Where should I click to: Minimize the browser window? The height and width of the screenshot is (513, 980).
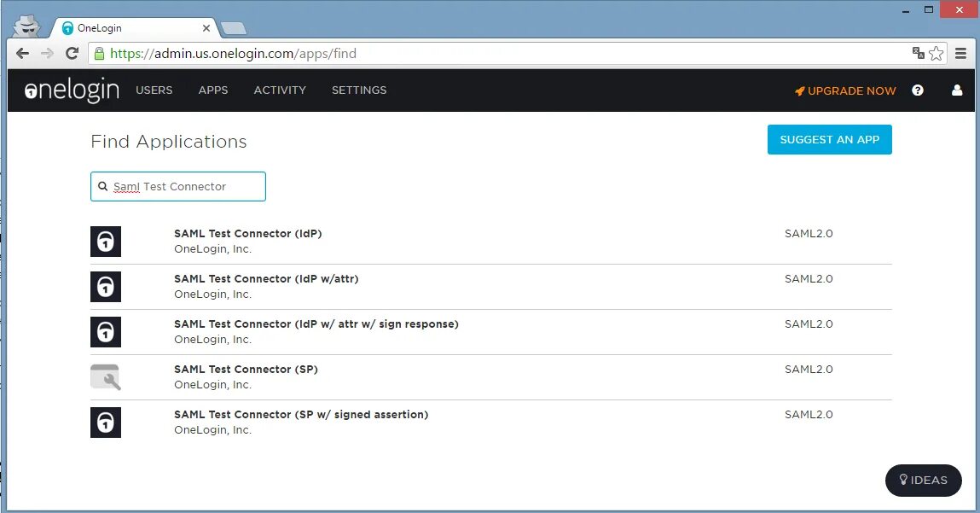906,10
